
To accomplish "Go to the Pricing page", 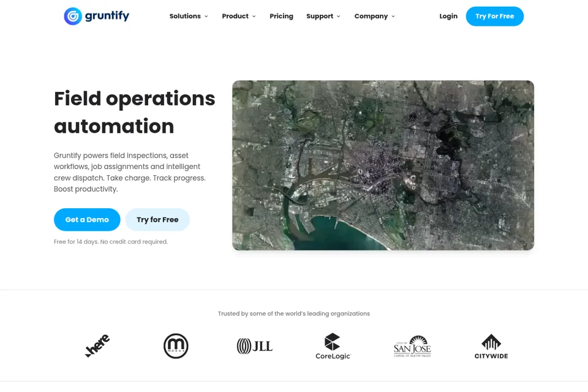I will coord(281,16).
